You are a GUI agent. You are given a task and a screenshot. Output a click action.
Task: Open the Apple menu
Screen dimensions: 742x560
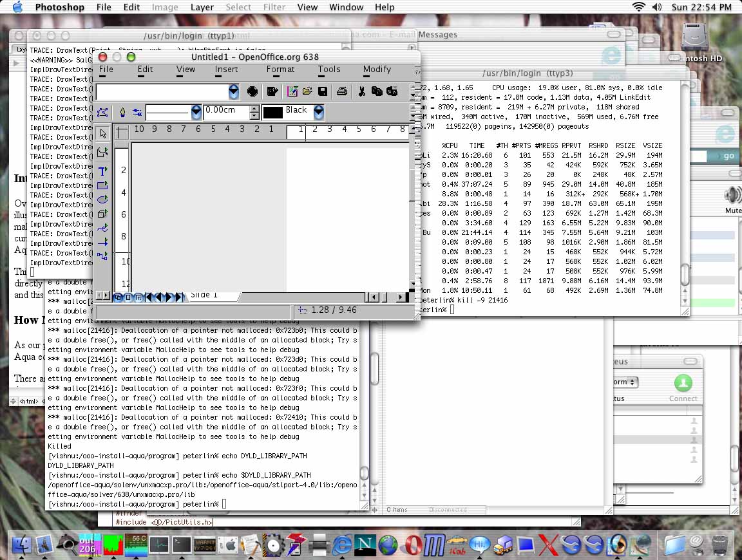tap(17, 7)
